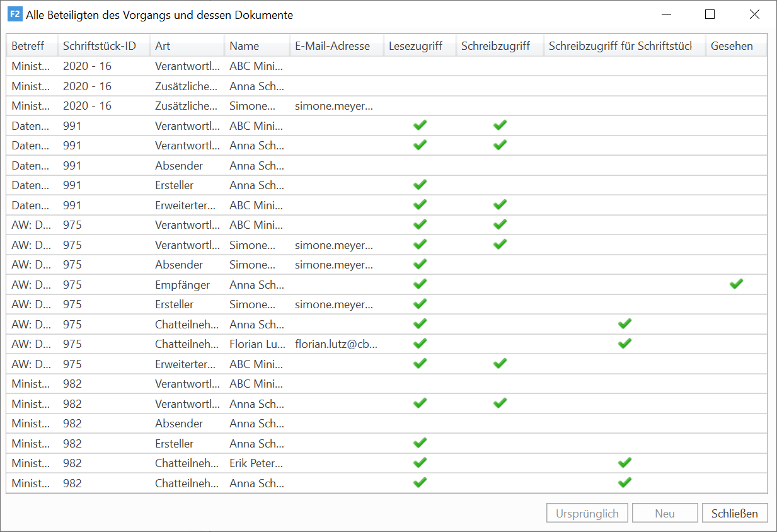777x532 pixels.
Task: Click the Neu button
Action: (x=665, y=513)
